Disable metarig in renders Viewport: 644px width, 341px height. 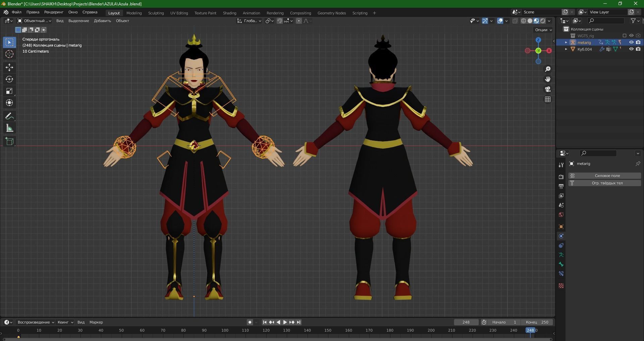click(x=638, y=42)
